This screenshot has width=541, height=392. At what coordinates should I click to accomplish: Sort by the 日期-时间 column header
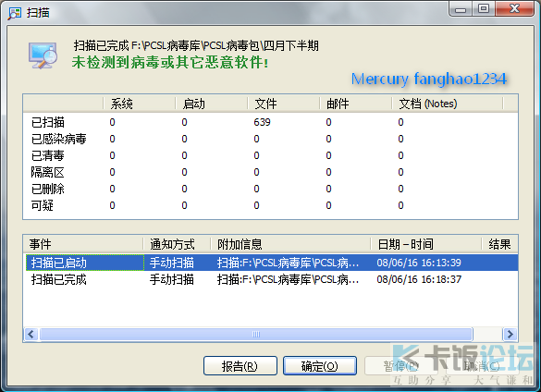click(425, 244)
